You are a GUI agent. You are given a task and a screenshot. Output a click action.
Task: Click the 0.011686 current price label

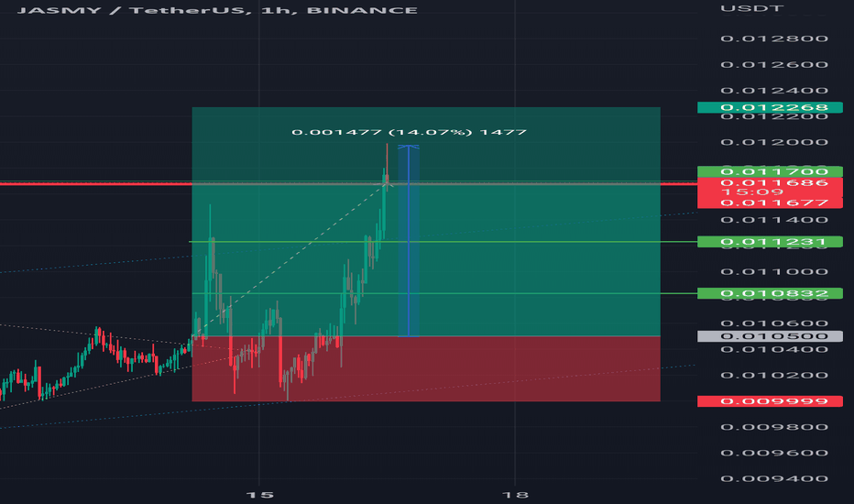click(x=770, y=182)
